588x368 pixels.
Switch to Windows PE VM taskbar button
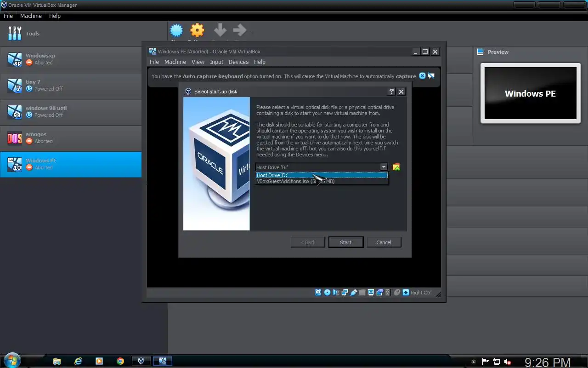click(x=163, y=361)
